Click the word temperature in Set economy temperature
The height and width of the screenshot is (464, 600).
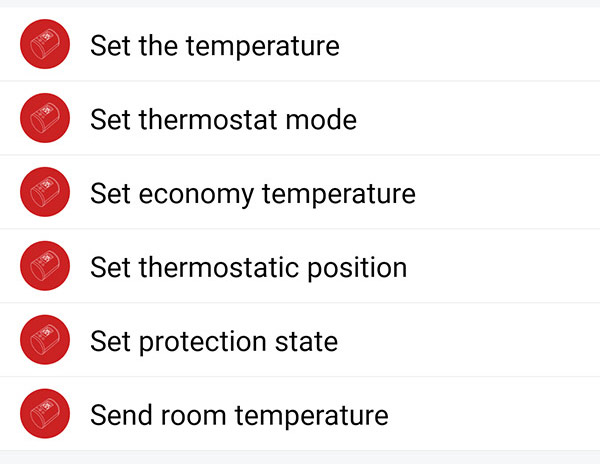[x=339, y=195]
